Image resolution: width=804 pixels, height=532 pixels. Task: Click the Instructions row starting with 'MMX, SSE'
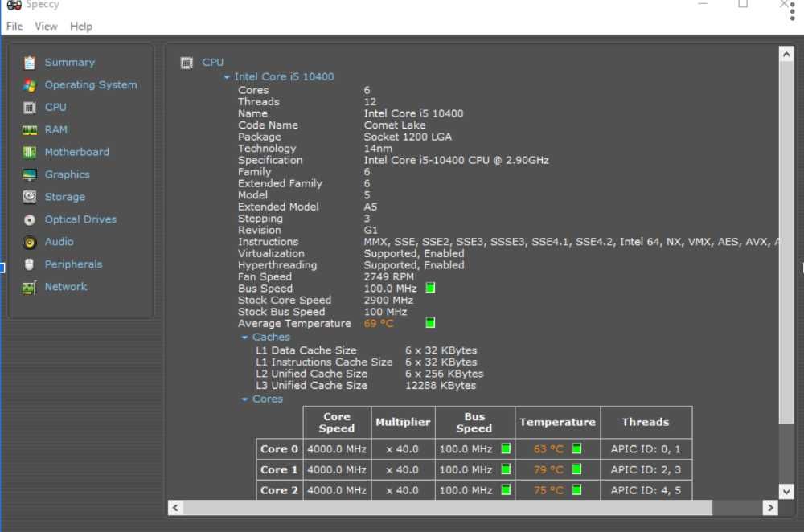(x=507, y=242)
